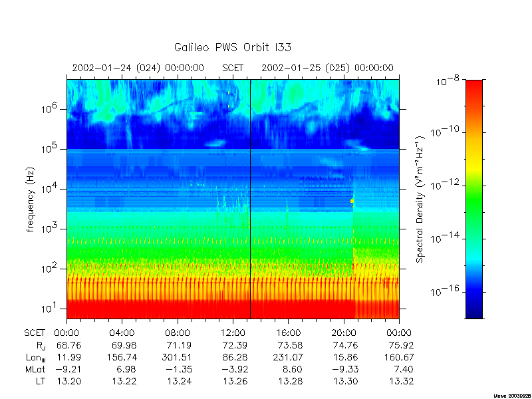Click the RJ value '72.39'
The image size is (532, 399).
coord(235,345)
